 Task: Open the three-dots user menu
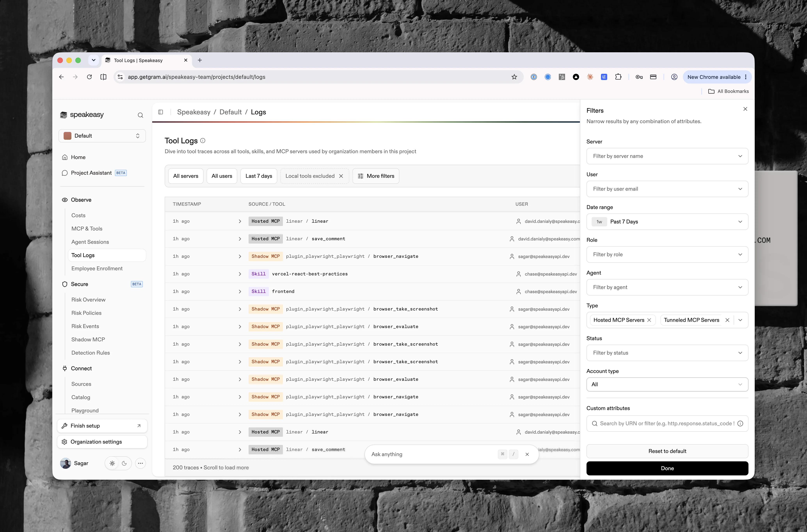click(140, 463)
